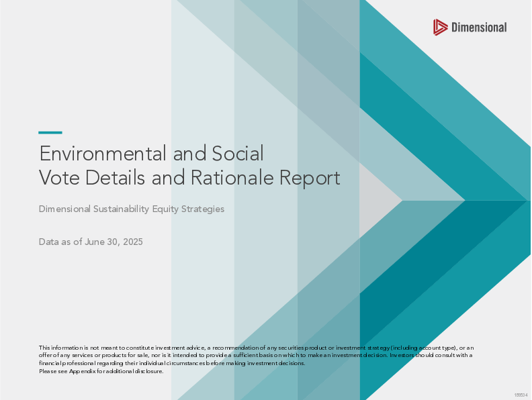Click disclaimer line starting 'offer of any services'

point(256,355)
